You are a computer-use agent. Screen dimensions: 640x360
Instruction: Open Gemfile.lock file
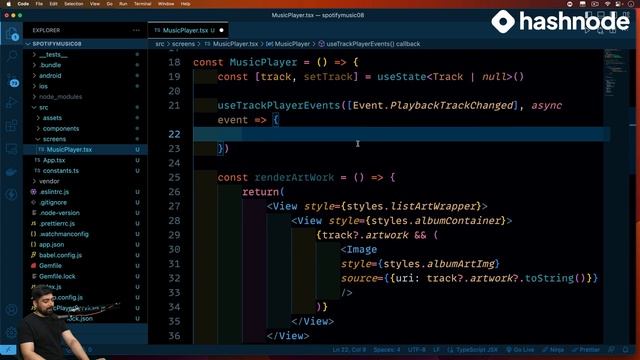tap(86, 276)
